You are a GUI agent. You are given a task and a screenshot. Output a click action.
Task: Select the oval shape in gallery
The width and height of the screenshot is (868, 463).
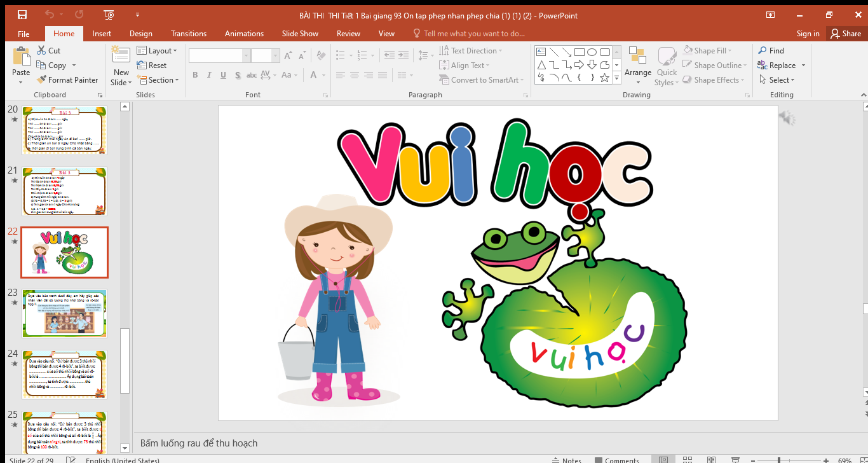click(592, 52)
